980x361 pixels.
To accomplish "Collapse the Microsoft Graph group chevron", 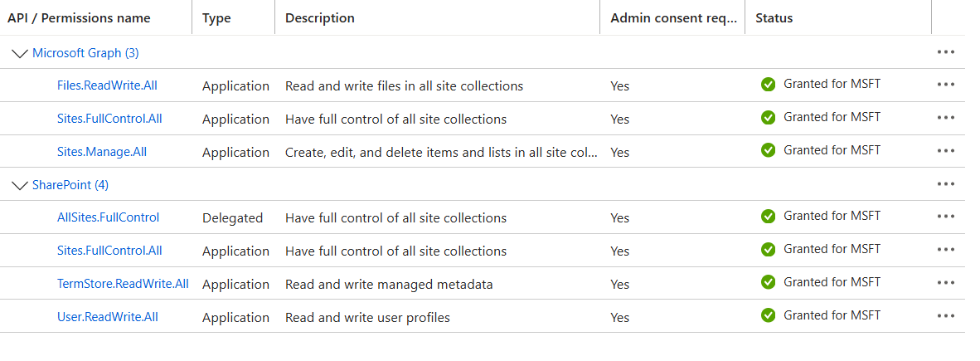I will point(20,54).
